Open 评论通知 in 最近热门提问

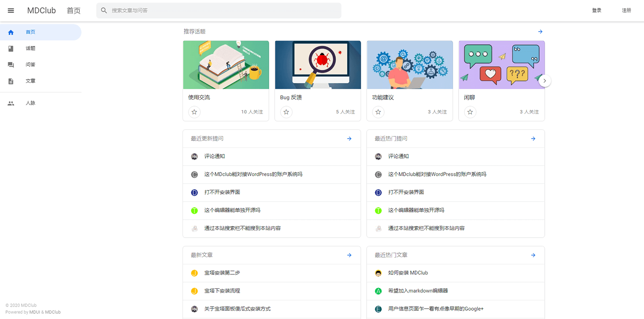[456, 156]
